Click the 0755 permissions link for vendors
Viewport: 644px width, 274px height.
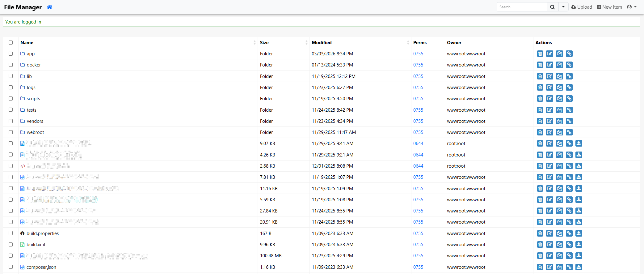(x=418, y=121)
